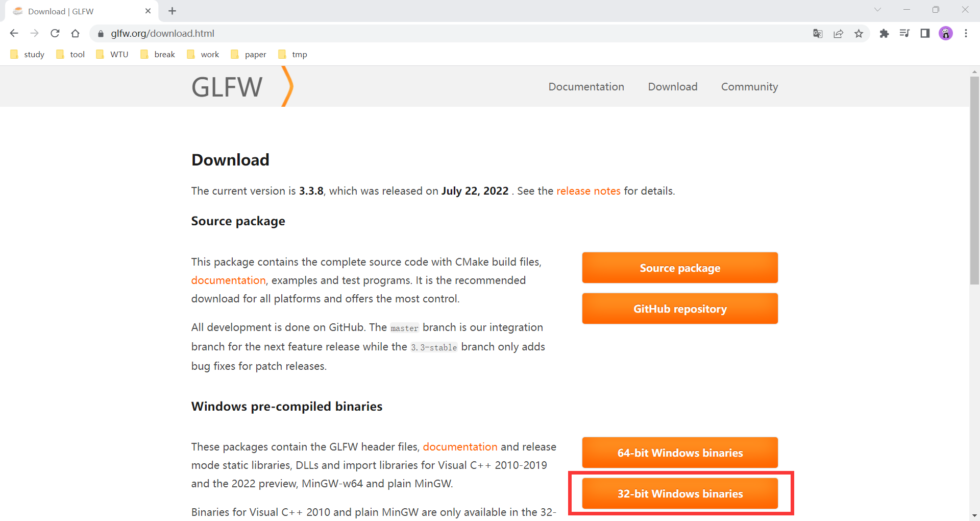The width and height of the screenshot is (980, 521).
Task: Click the 'July 22, 2022' release date
Action: [x=475, y=191]
